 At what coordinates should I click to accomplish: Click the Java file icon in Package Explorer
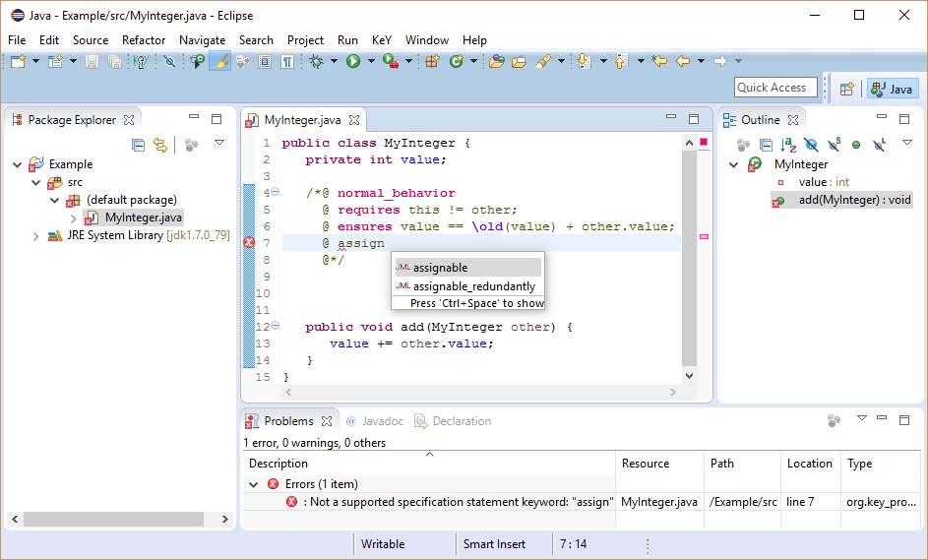[x=92, y=218]
